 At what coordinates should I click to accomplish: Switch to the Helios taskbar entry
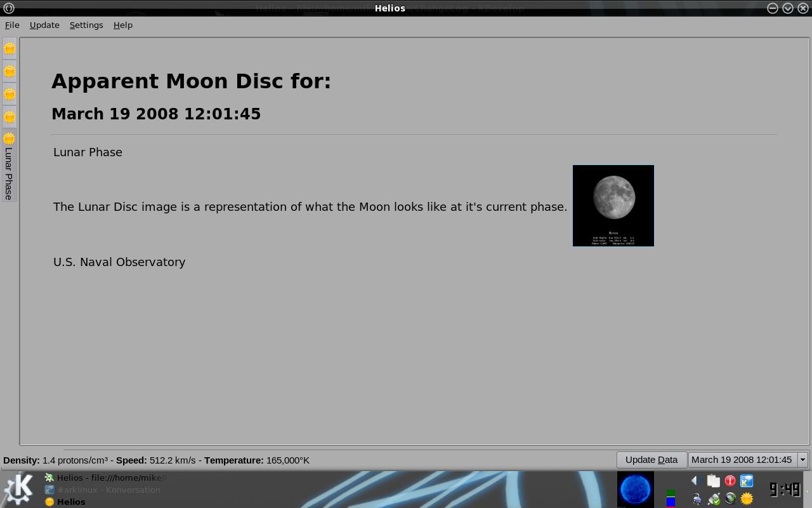tap(65, 502)
